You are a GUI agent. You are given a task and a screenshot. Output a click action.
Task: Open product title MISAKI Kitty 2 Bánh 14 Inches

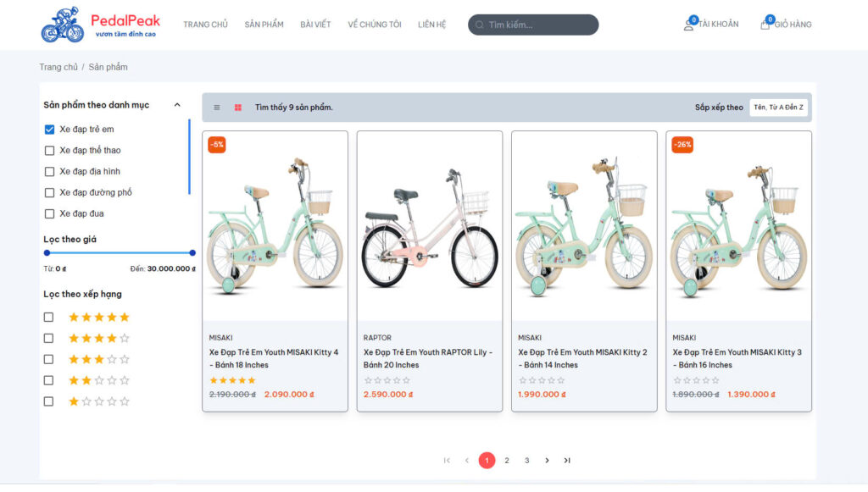582,359
